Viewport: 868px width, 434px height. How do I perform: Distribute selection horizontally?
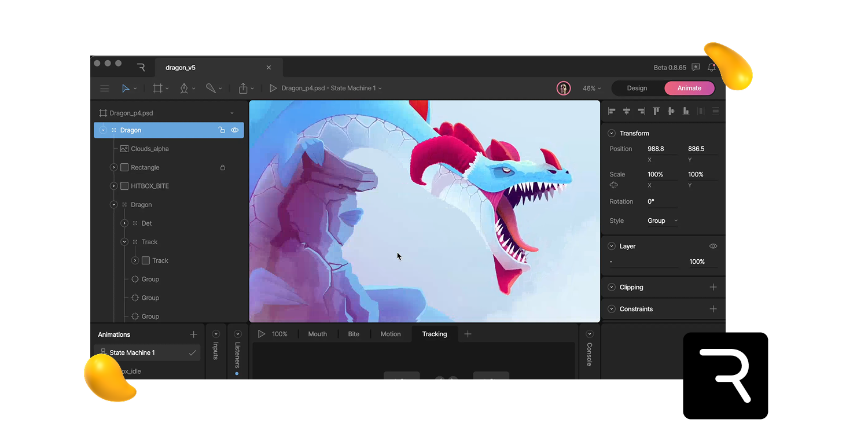[x=701, y=111]
